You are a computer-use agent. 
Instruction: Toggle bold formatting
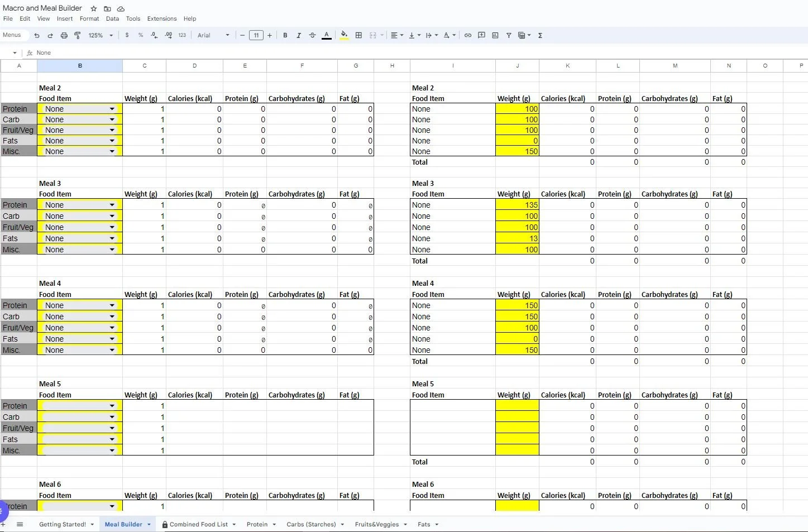[285, 35]
